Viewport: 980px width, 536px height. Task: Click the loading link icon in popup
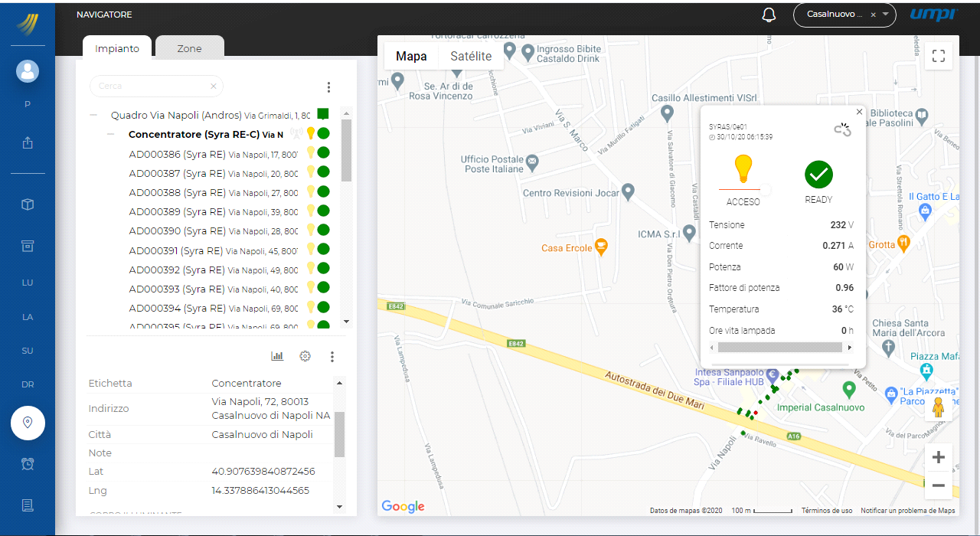(843, 130)
